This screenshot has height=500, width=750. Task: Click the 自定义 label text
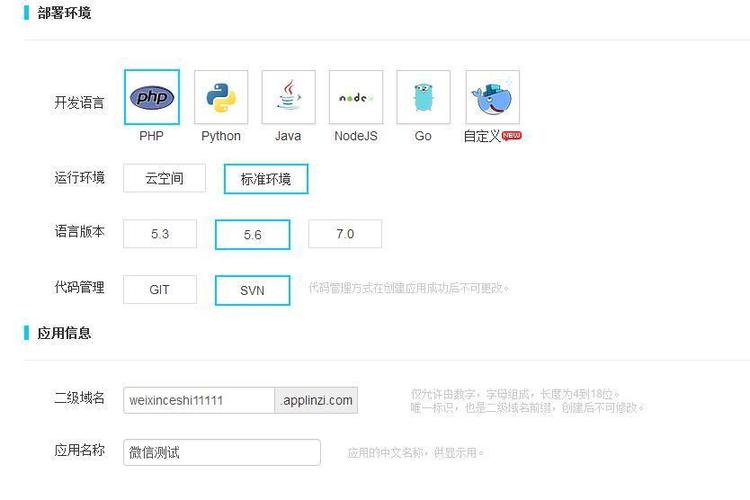point(482,136)
